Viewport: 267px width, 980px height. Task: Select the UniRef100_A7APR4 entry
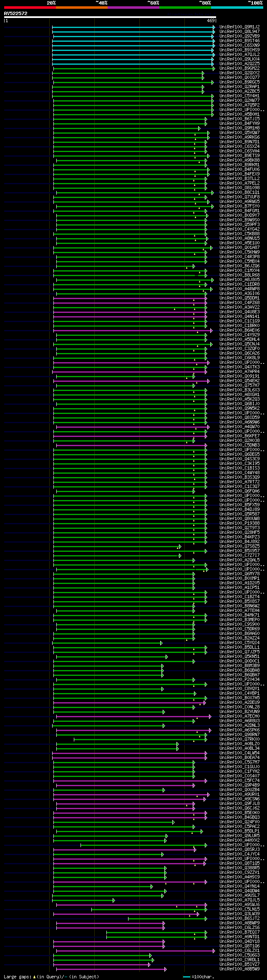click(239, 371)
